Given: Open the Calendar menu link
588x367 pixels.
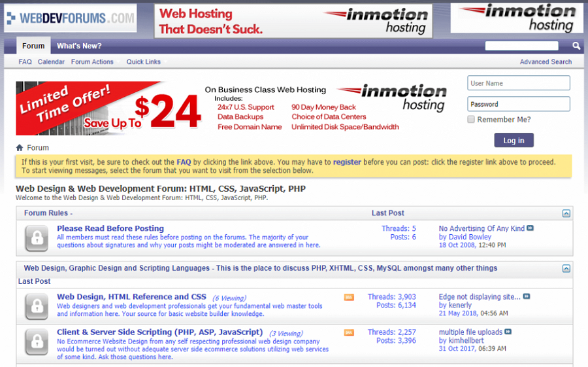Looking at the screenshot, I should pos(51,61).
